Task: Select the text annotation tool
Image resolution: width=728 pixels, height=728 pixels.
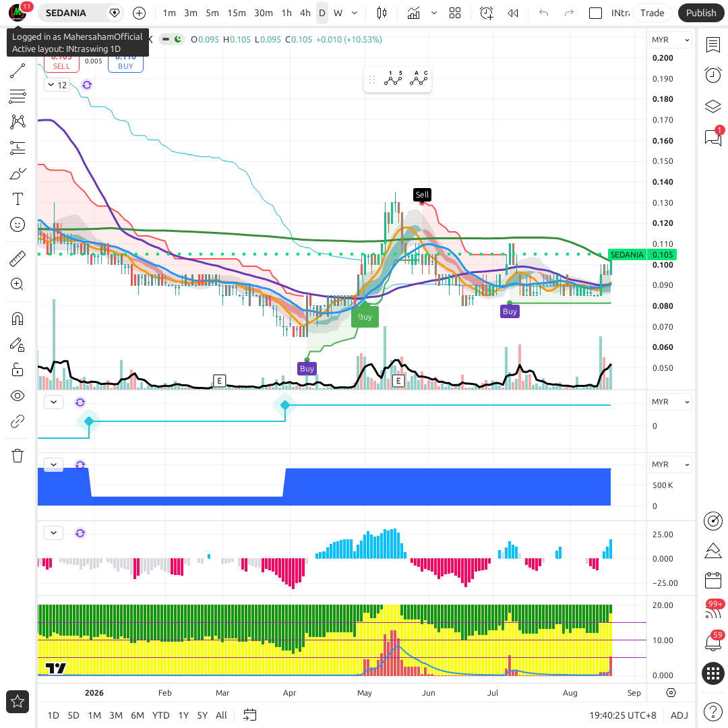Action: [17, 199]
